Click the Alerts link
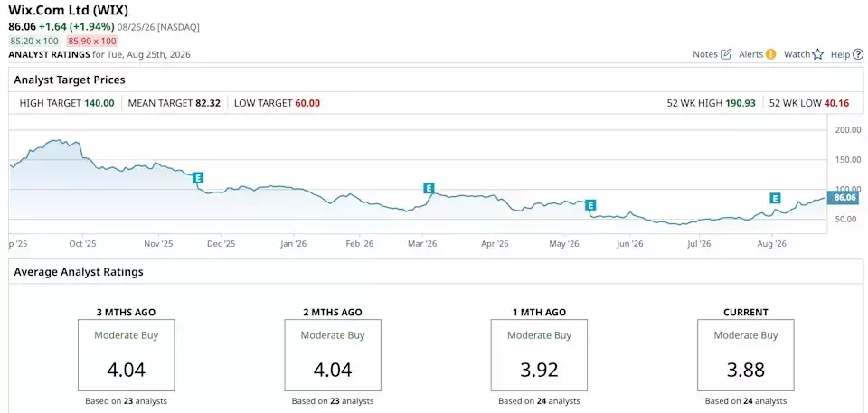 [751, 54]
